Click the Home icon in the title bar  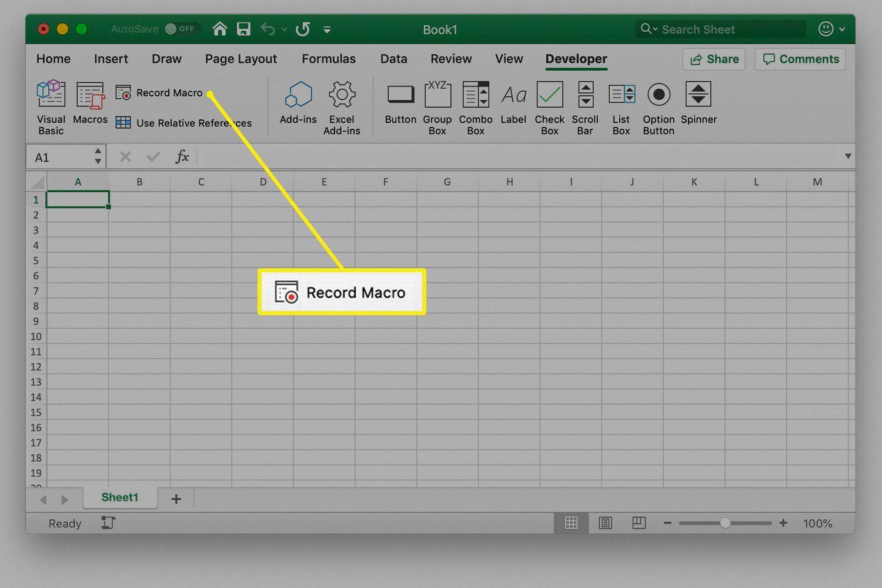pyautogui.click(x=220, y=29)
